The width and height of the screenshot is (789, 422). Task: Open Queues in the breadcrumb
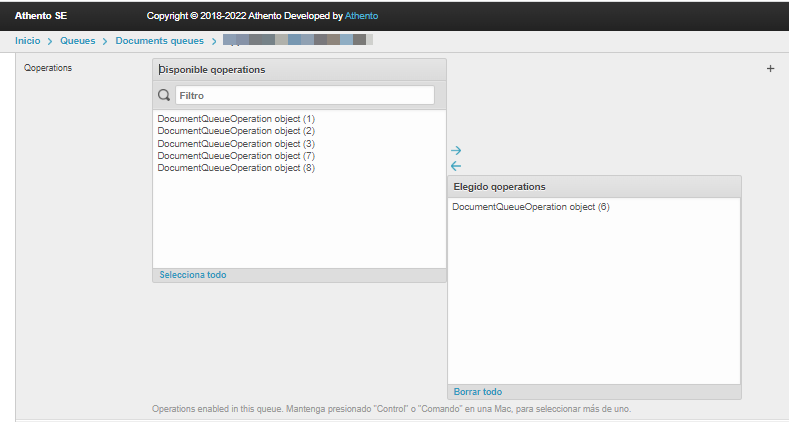click(78, 41)
